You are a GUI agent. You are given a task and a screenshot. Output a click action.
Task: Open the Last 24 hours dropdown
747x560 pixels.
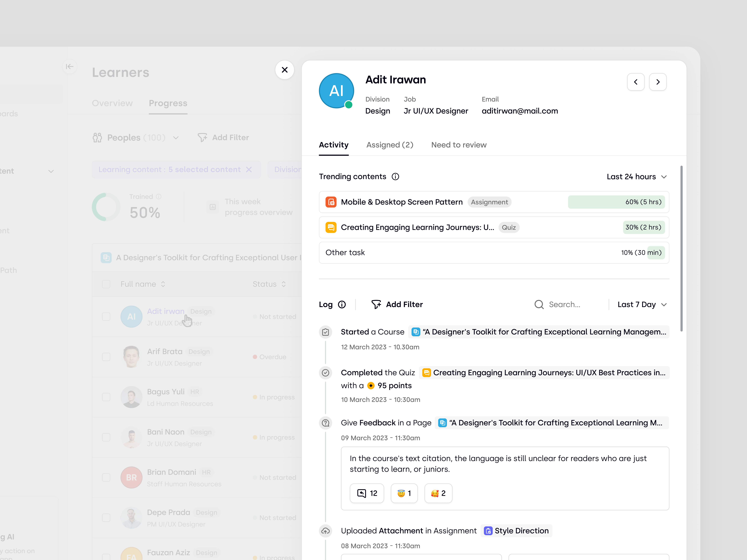click(x=636, y=177)
